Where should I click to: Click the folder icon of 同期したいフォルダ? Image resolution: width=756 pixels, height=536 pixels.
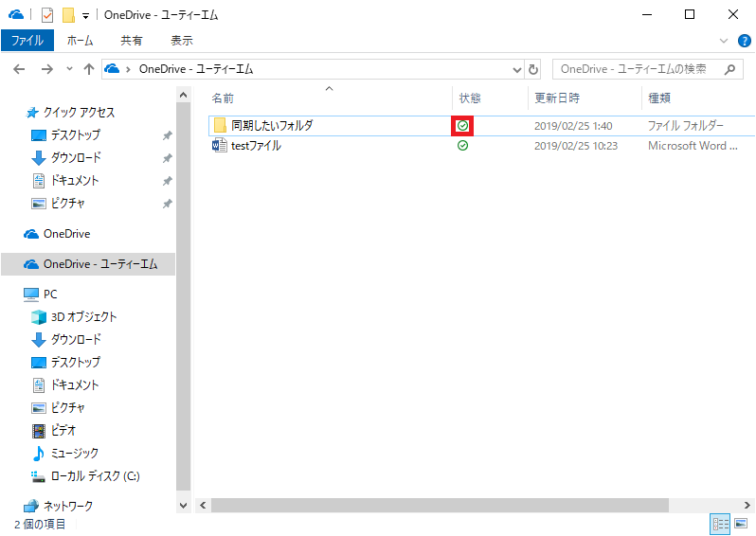[x=220, y=125]
